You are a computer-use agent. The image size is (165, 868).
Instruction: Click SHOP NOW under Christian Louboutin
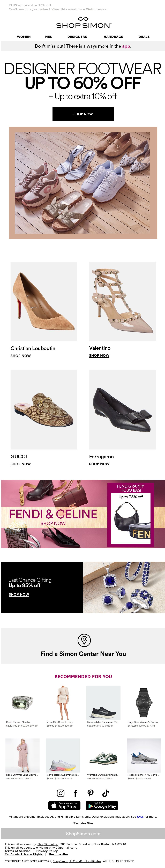(21, 356)
